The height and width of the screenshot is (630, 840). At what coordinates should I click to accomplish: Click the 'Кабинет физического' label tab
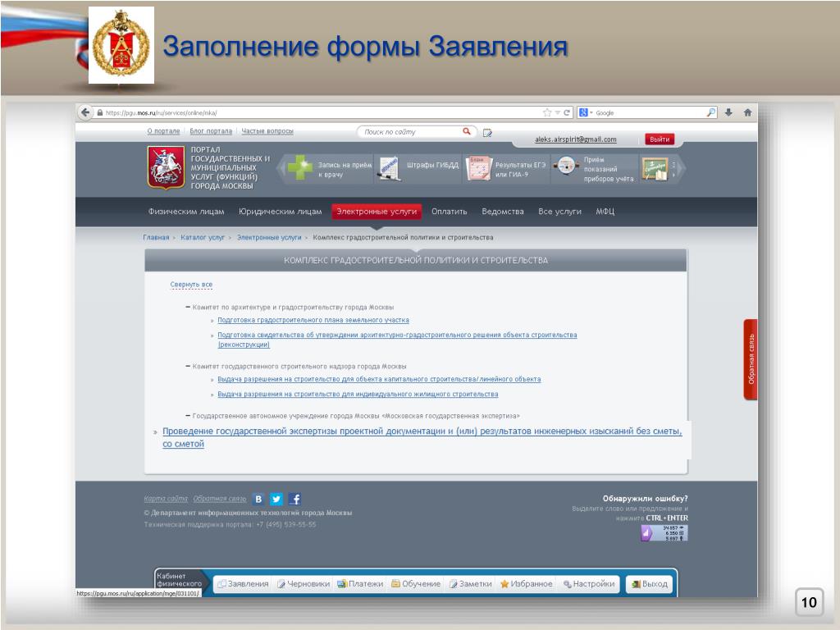pyautogui.click(x=179, y=580)
